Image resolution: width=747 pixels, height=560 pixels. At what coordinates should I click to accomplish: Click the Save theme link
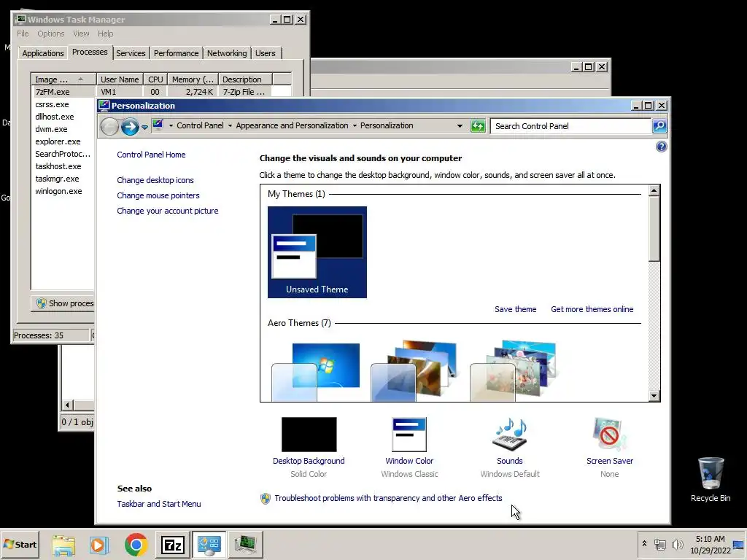coord(516,309)
